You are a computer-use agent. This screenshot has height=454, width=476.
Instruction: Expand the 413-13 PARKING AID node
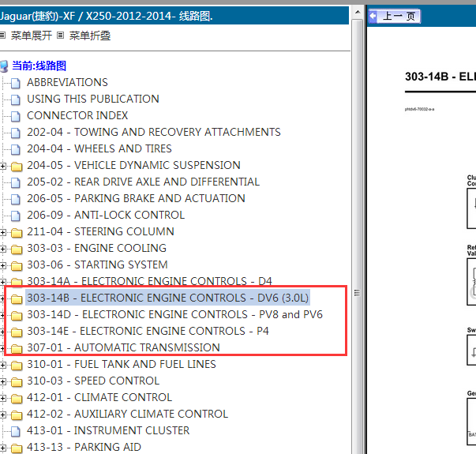click(x=2, y=448)
